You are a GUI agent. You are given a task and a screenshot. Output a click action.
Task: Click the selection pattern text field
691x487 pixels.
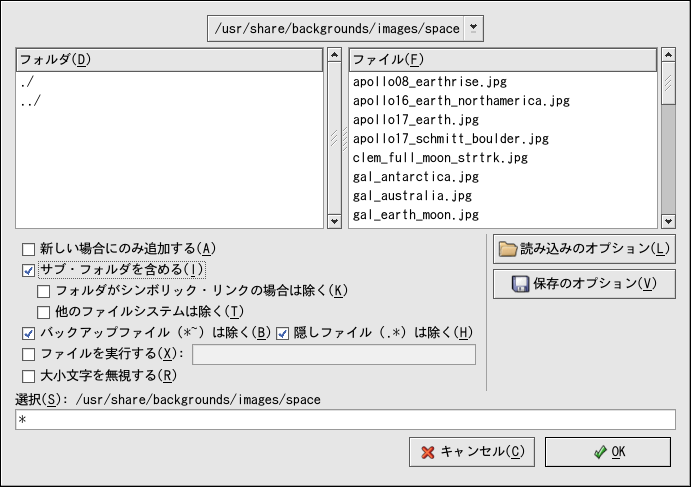pos(345,420)
